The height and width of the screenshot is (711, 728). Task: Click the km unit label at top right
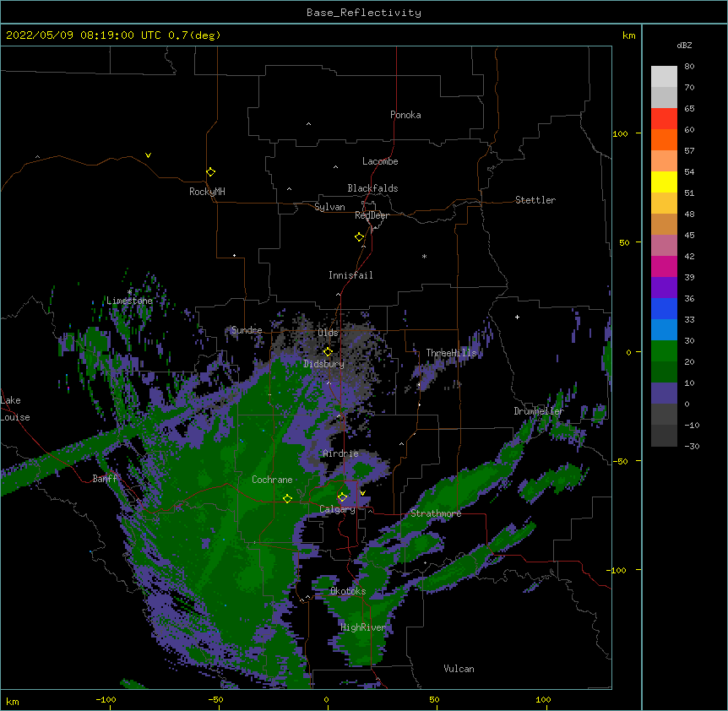628,35
